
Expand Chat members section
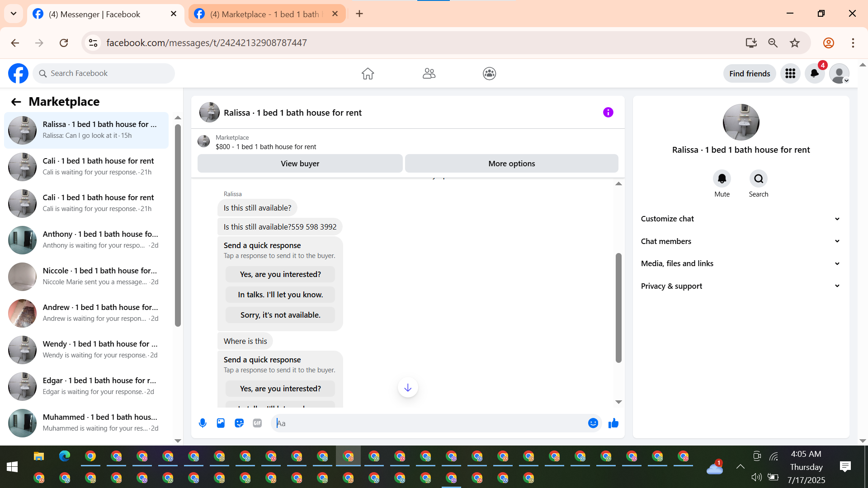point(741,241)
